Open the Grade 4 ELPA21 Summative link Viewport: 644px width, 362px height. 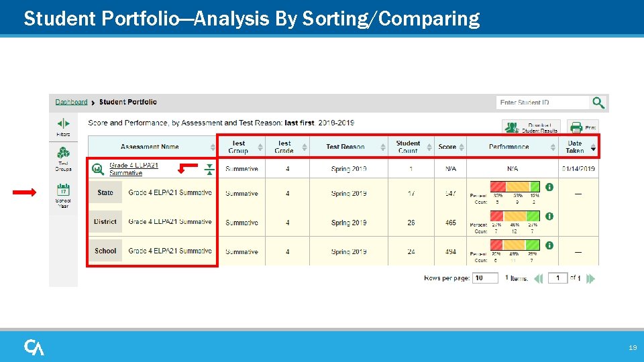133,169
